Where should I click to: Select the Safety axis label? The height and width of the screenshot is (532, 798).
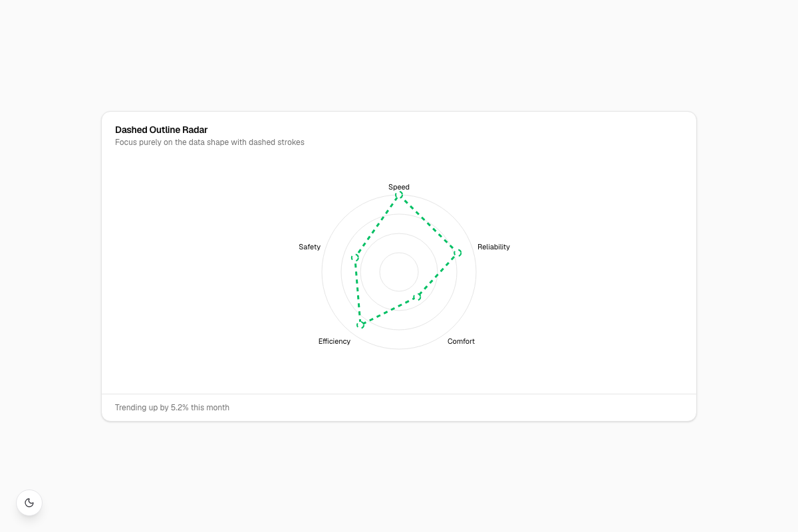click(x=310, y=247)
